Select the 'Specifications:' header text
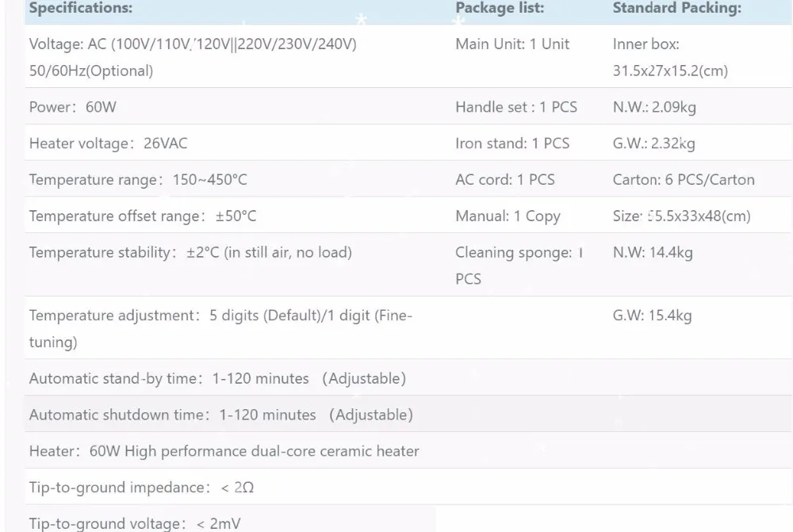This screenshot has height=532, width=793. tap(80, 8)
